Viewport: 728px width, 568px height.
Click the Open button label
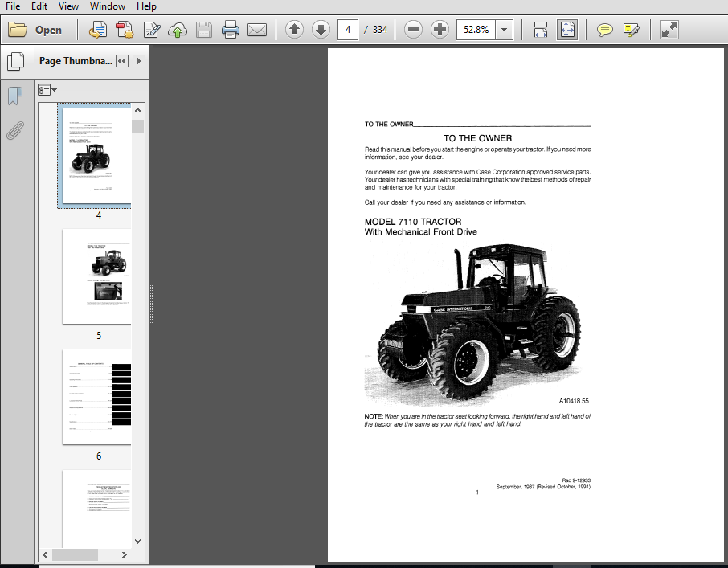(x=48, y=31)
